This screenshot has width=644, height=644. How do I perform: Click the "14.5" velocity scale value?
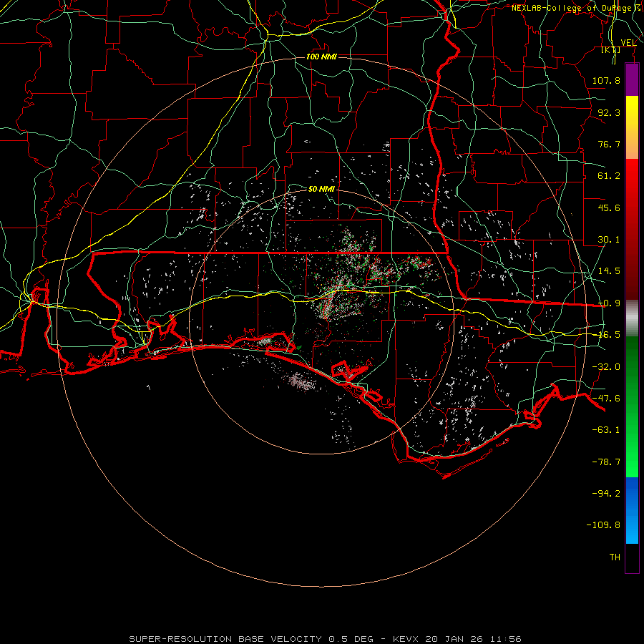609,271
